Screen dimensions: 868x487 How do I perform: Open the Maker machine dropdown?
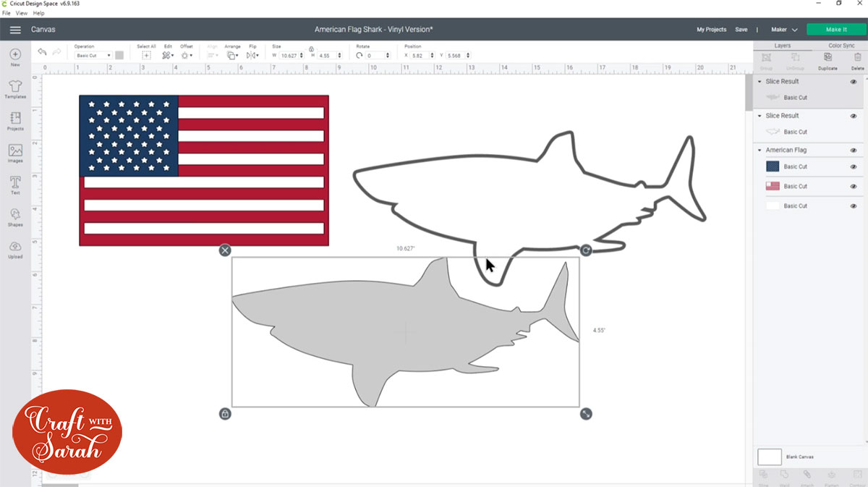coord(783,30)
